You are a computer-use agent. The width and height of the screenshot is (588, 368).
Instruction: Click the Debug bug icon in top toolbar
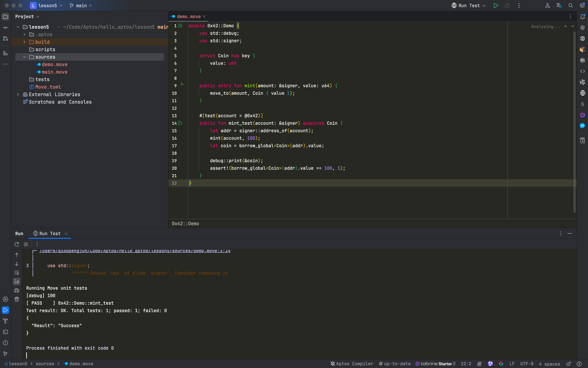(507, 5)
